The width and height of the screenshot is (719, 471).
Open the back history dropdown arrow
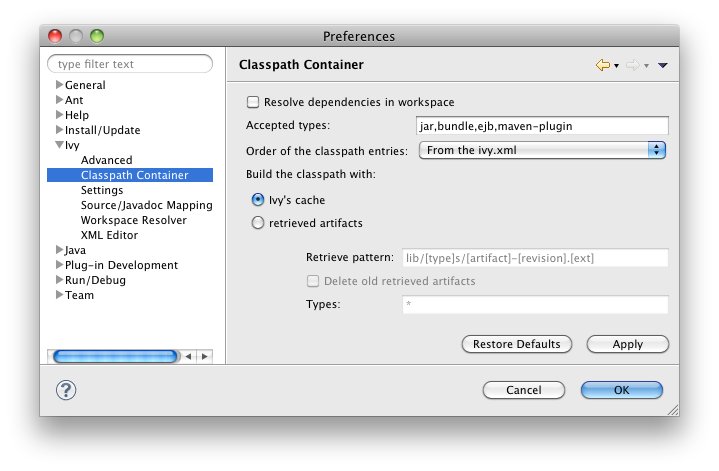pyautogui.click(x=616, y=66)
